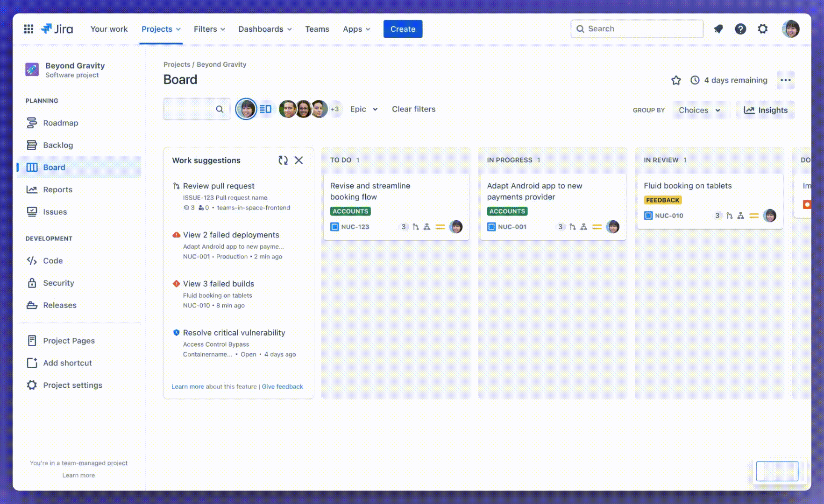
Task: Refresh the Work suggestions panel
Action: tap(283, 160)
